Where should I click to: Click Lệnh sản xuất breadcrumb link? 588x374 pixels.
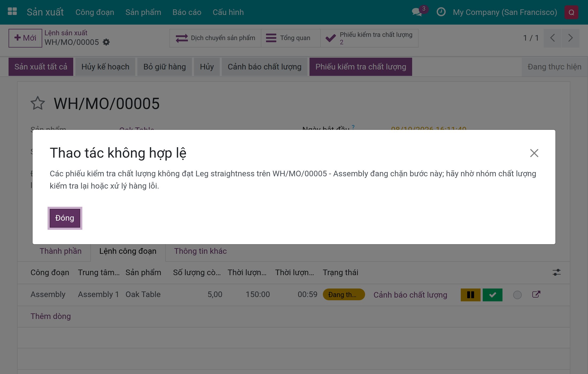66,33
